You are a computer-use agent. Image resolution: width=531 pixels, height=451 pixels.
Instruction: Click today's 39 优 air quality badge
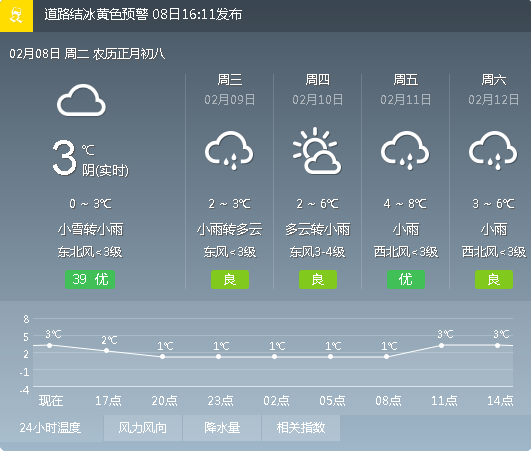point(90,279)
